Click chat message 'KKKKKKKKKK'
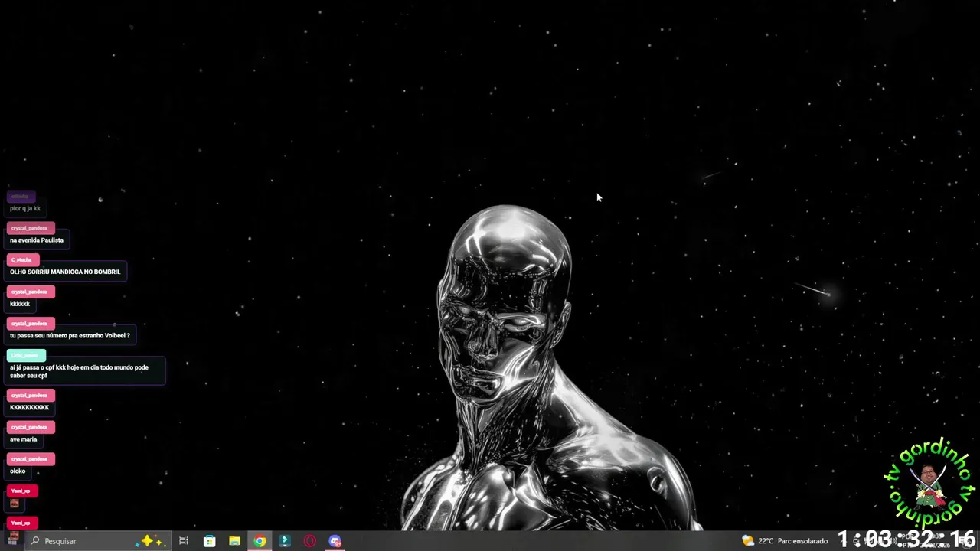This screenshot has height=551, width=980. tap(29, 408)
